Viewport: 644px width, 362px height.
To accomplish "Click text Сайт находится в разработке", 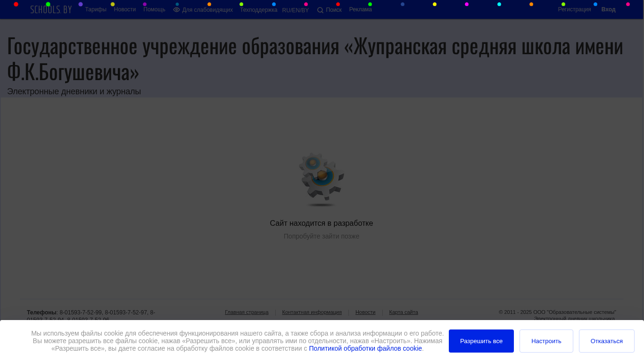I will (322, 223).
